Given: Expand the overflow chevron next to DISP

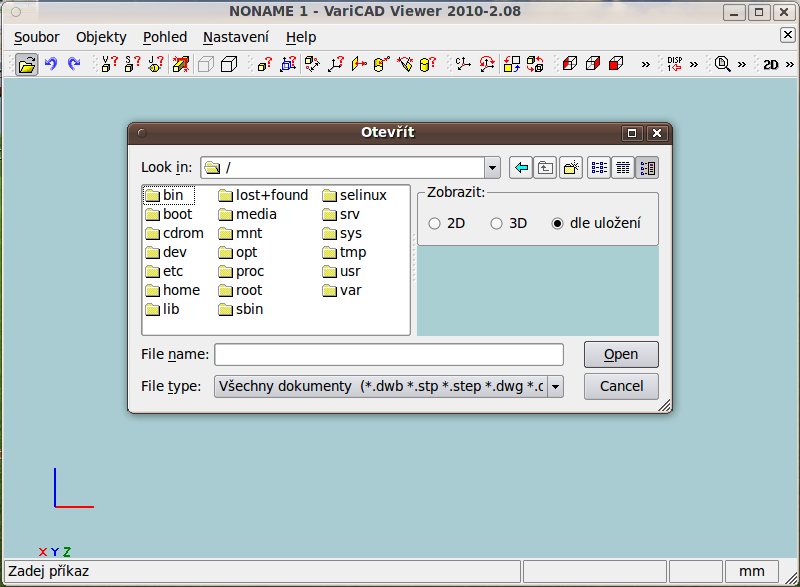Looking at the screenshot, I should pos(693,64).
